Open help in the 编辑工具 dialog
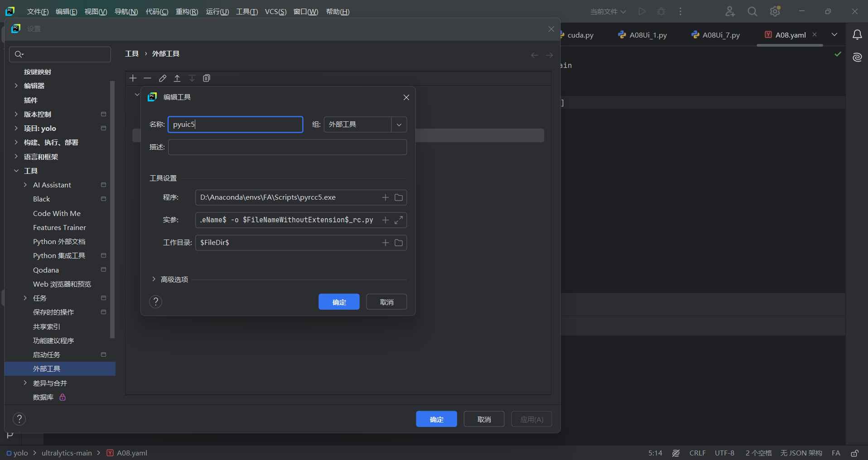The width and height of the screenshot is (868, 460). [x=155, y=302]
